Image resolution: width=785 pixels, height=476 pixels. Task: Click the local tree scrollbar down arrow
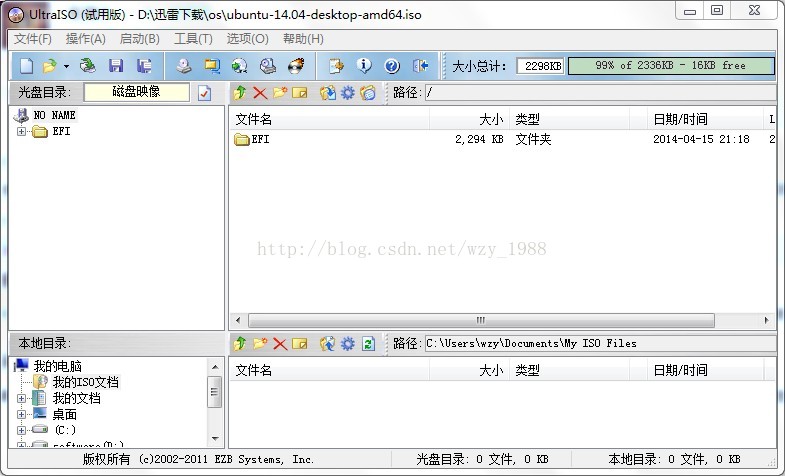click(x=215, y=438)
